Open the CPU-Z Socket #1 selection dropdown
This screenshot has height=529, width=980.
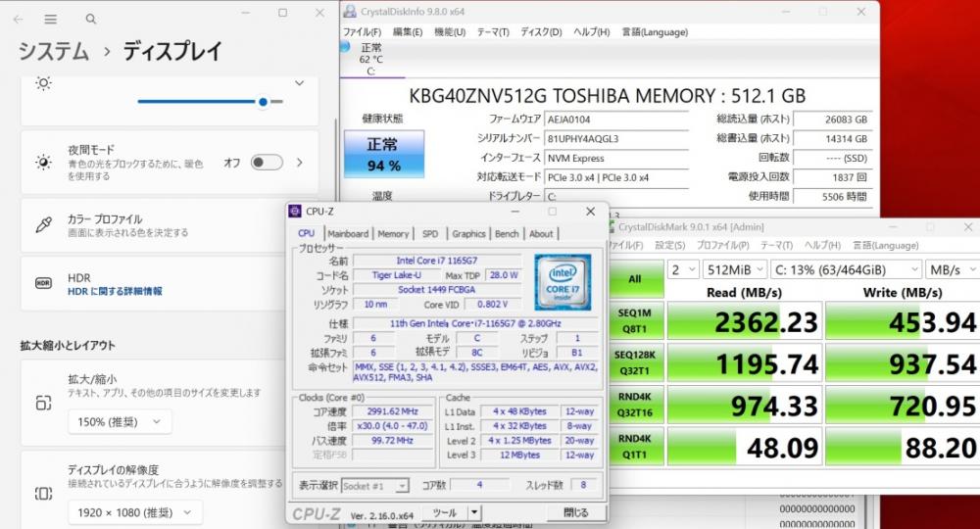375,486
